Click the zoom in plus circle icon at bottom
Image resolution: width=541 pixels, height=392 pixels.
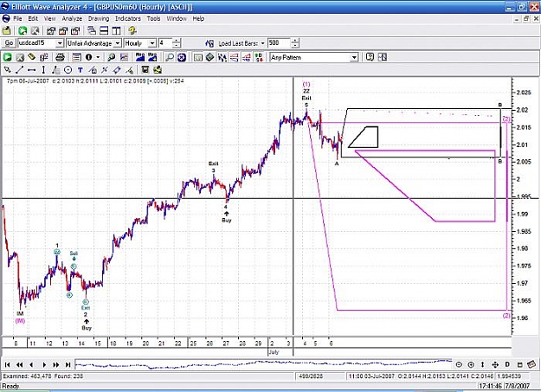[471, 364]
